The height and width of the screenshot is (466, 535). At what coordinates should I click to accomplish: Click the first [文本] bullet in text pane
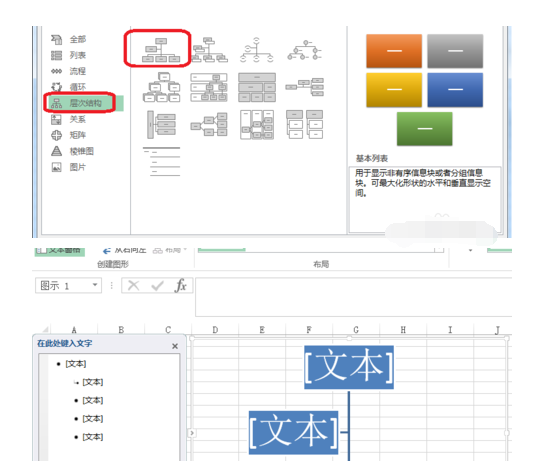click(76, 364)
